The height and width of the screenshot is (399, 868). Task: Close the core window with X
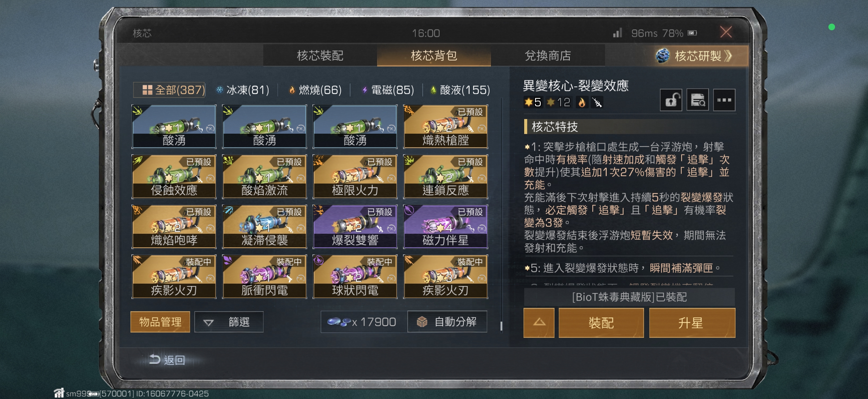(x=726, y=32)
